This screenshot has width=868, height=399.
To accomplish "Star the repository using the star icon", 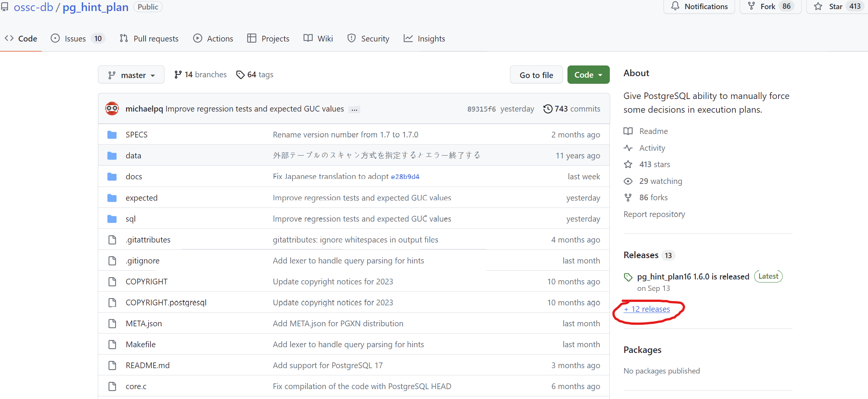I will pos(818,6).
